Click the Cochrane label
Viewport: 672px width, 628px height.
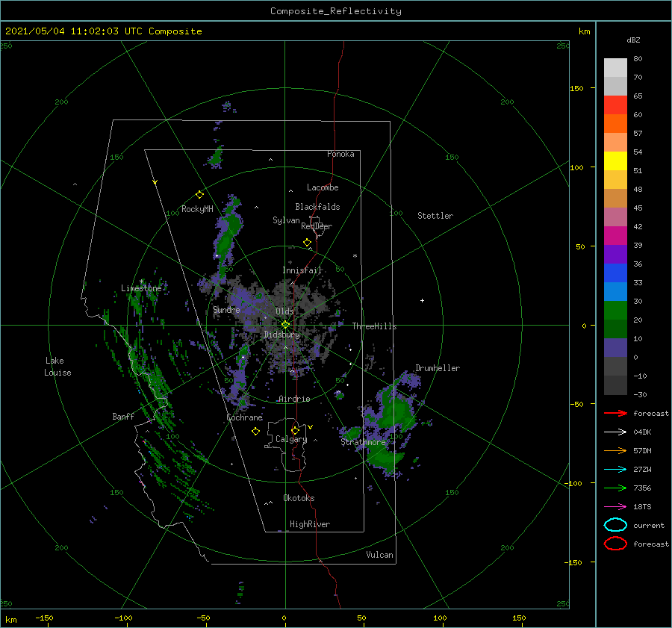tap(244, 417)
